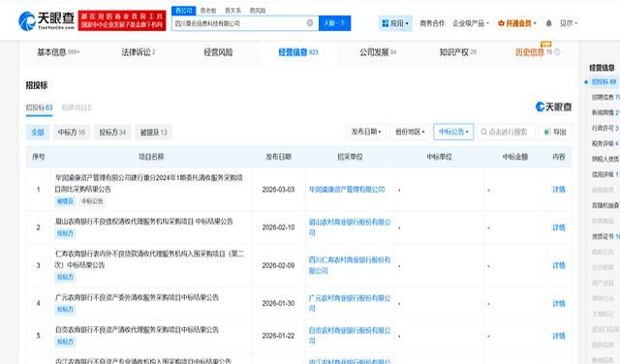620x364 pixels.
Task: Click the 自贡农商银行不良资产清收 project title
Action: tap(137, 329)
